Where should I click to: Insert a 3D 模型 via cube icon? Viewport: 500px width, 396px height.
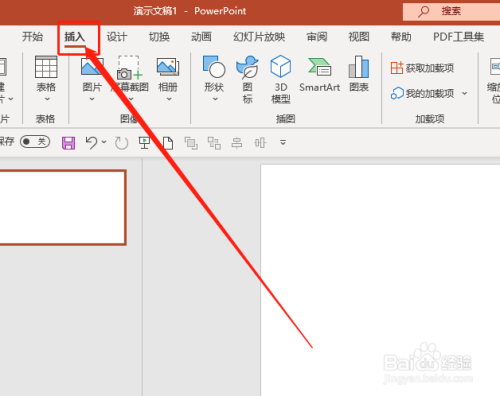coord(281,66)
